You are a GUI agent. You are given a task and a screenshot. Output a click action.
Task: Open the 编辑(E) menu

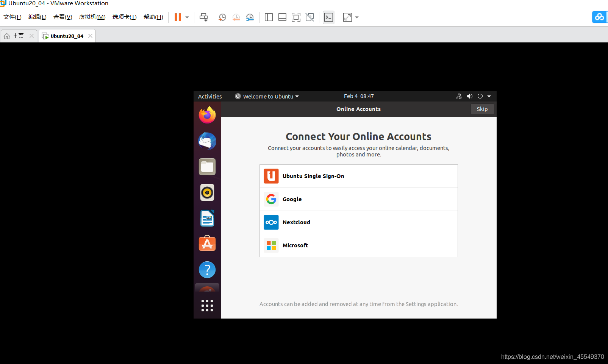(x=37, y=17)
